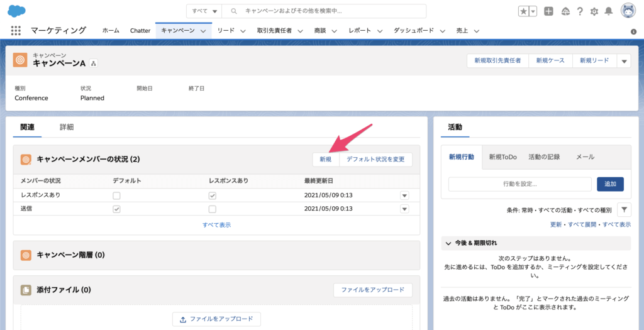Click the favorites star icon

[523, 11]
